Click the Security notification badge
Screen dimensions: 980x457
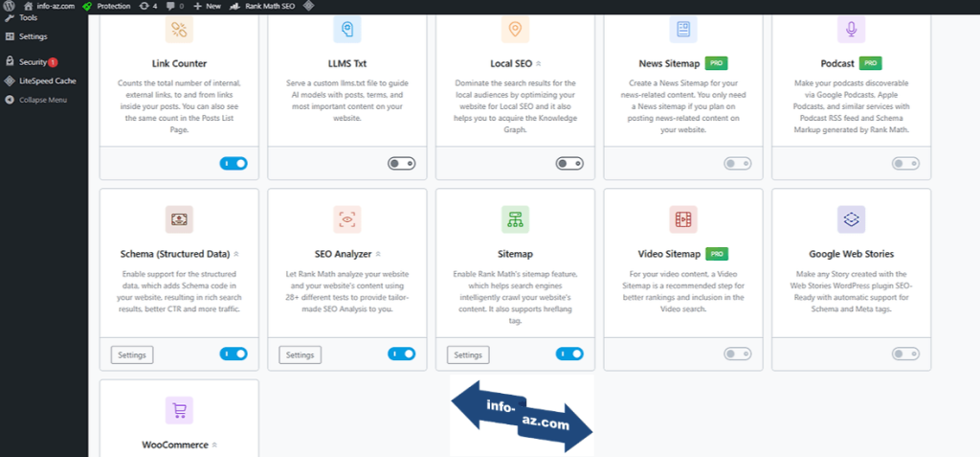click(54, 62)
